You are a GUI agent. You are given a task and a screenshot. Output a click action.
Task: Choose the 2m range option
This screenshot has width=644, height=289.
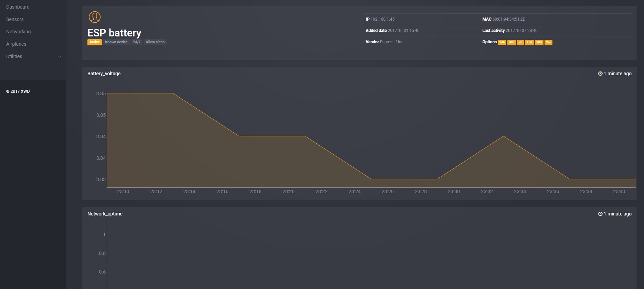point(548,42)
